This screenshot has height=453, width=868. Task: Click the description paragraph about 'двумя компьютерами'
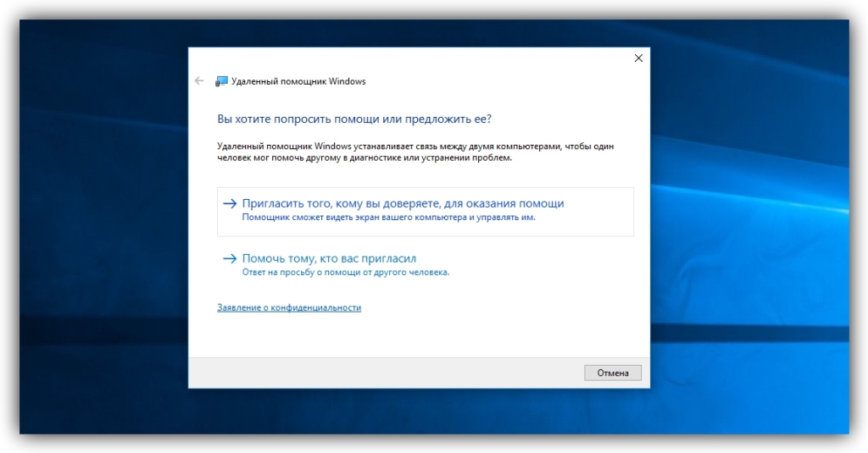[x=415, y=152]
